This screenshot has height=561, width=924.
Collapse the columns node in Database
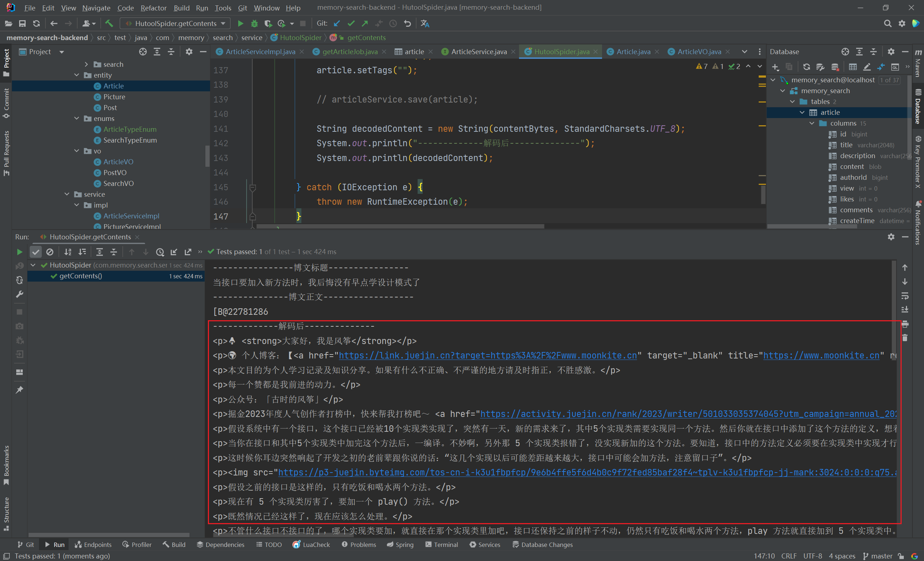pos(812,123)
